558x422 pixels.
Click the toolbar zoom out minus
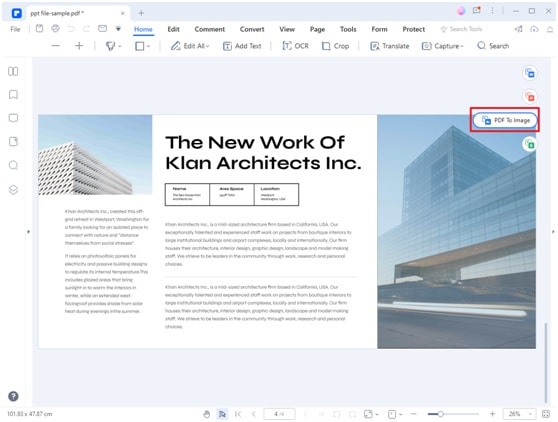coord(56,46)
